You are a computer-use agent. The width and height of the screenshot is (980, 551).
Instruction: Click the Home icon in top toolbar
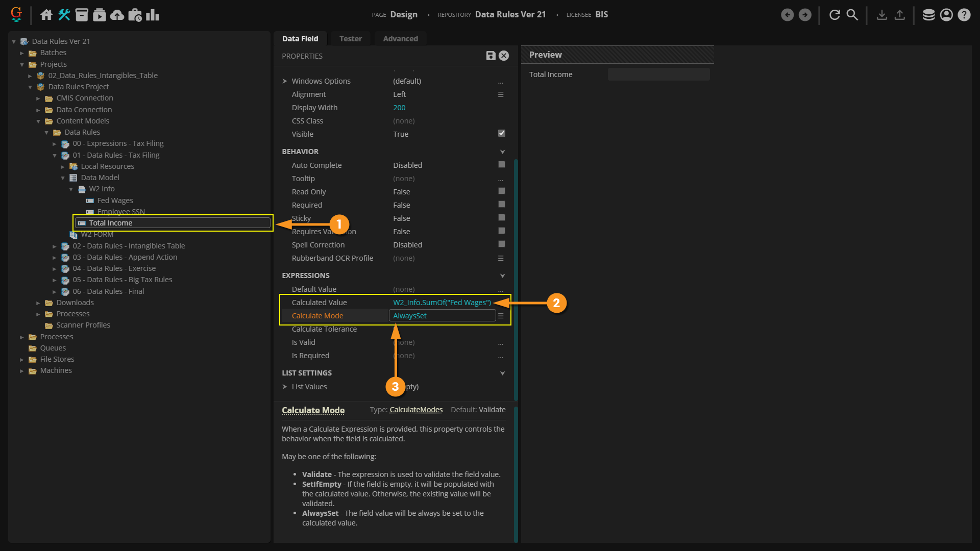[x=46, y=15]
